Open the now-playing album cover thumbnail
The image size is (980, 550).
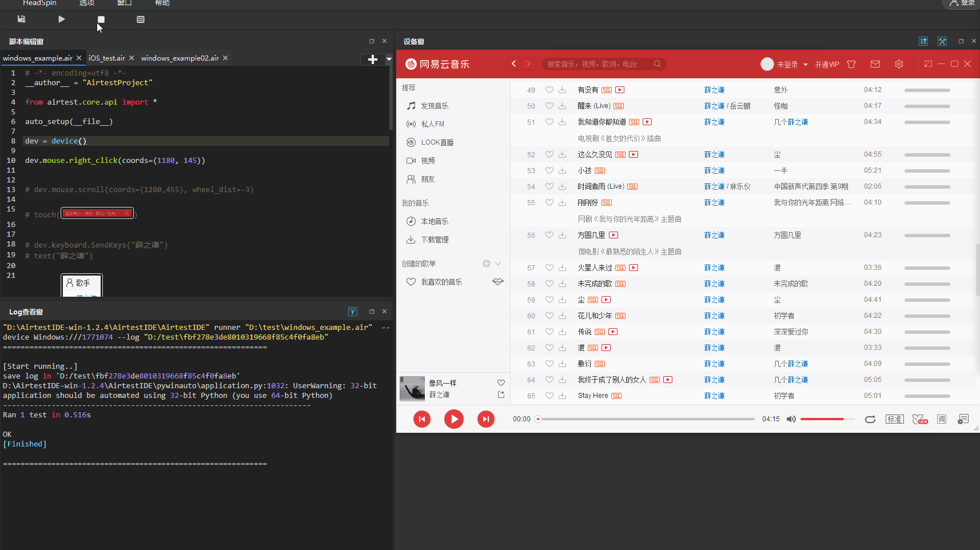click(412, 389)
